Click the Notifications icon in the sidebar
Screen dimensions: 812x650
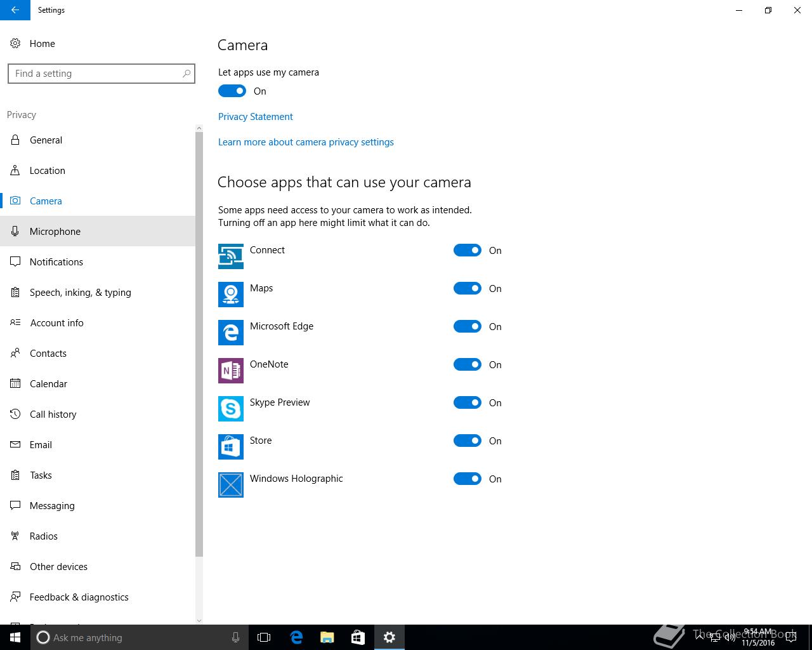[x=15, y=262]
